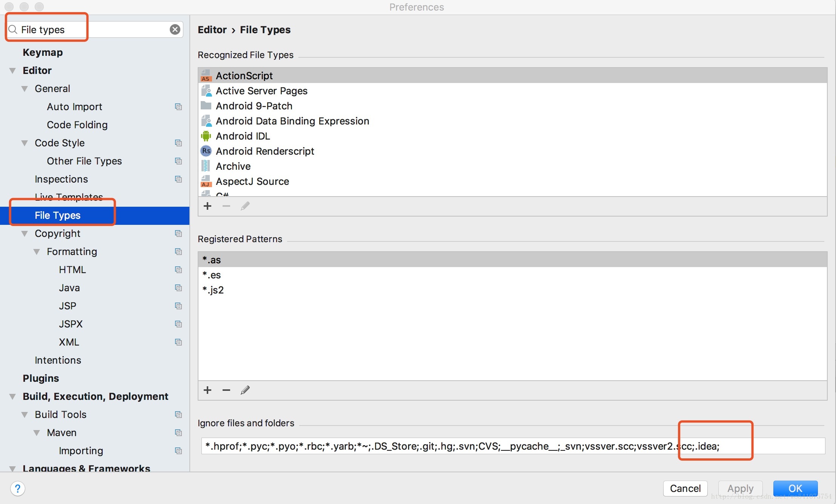The width and height of the screenshot is (836, 504).
Task: Open the Keymap settings page
Action: 43,52
